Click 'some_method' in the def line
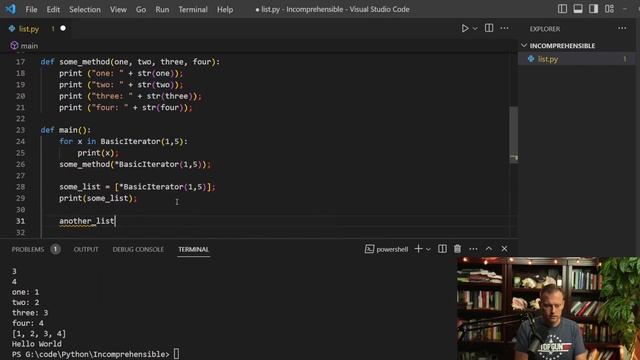 click(84, 62)
